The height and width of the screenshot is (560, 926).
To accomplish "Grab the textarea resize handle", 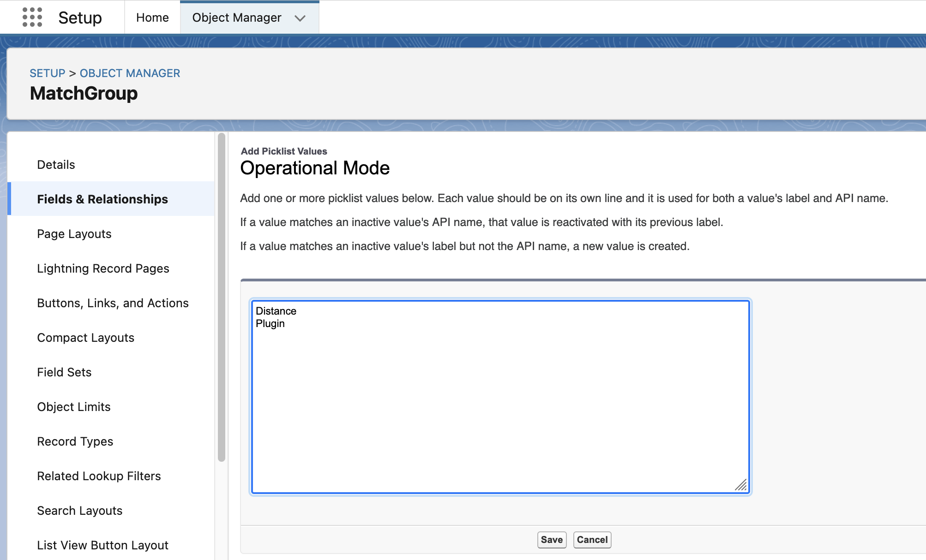I will click(741, 485).
